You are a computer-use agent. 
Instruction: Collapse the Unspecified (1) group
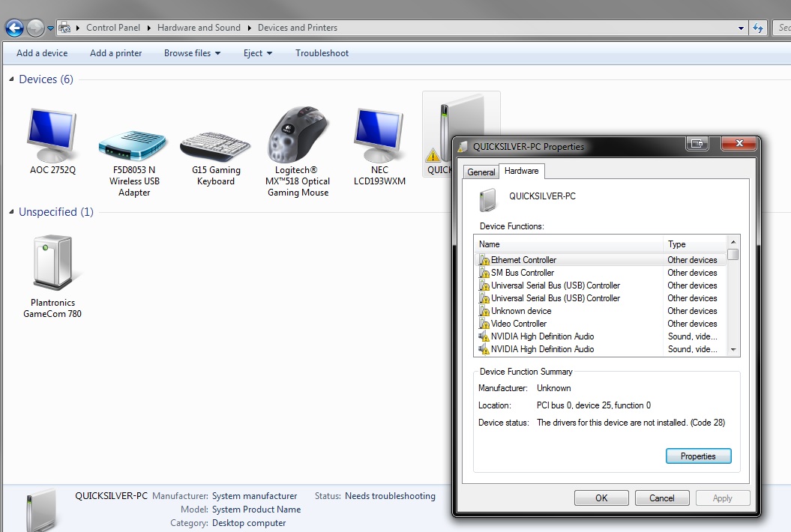pyautogui.click(x=11, y=212)
